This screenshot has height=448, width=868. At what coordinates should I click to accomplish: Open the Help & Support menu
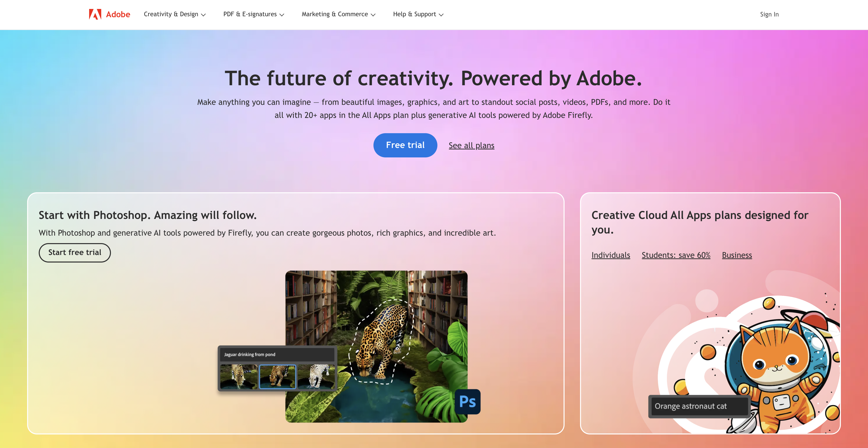pos(418,14)
